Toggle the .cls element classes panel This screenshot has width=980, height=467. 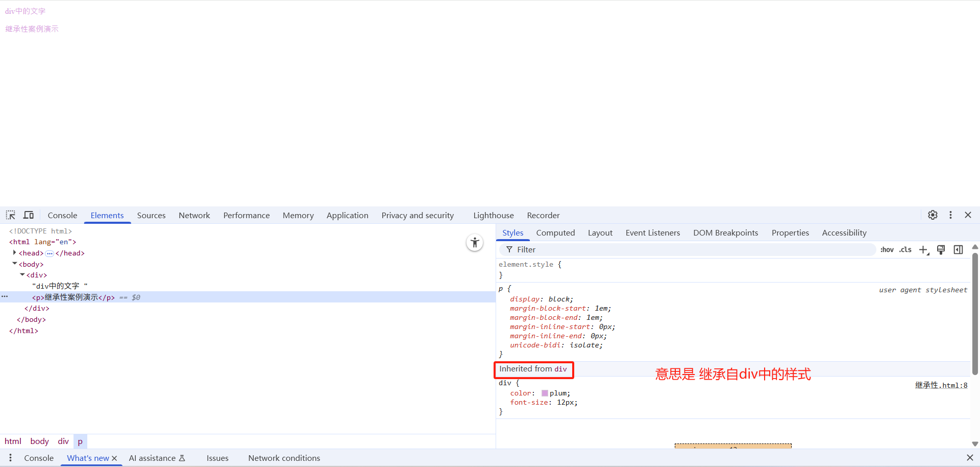(905, 250)
